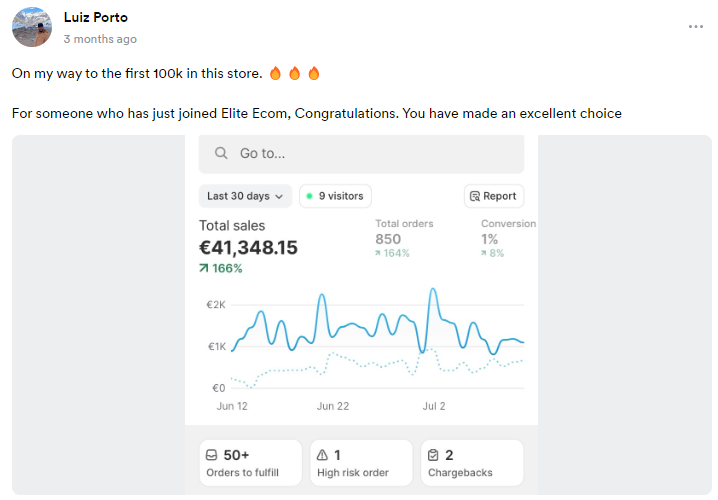Click the Orders to fulfill inbox icon
This screenshot has height=500, width=718.
click(211, 455)
